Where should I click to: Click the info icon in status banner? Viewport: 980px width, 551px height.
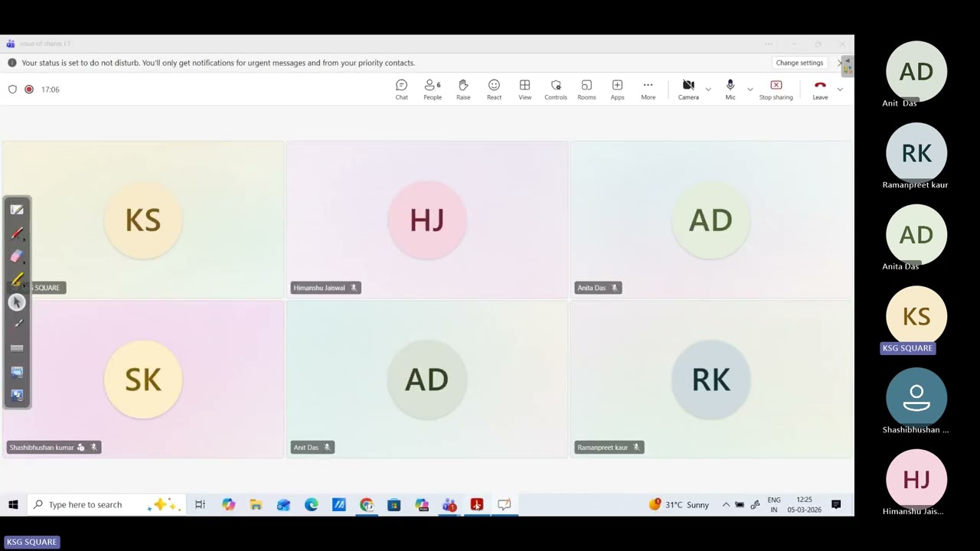pos(11,63)
